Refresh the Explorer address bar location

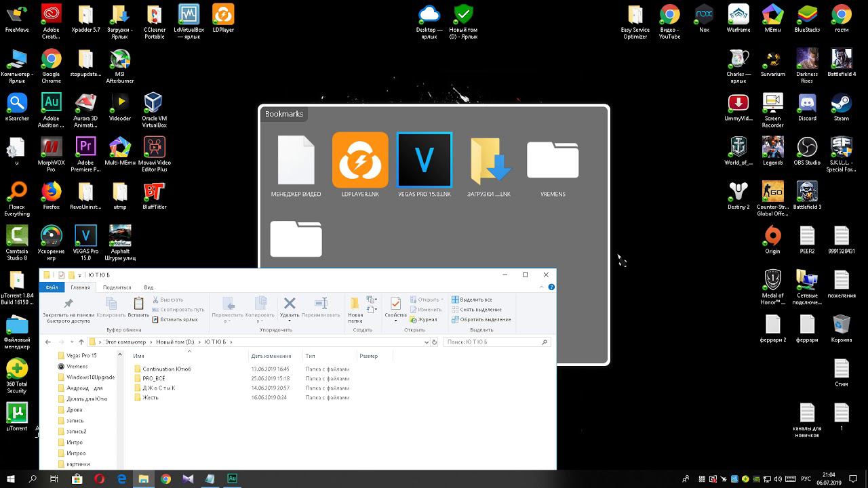435,342
